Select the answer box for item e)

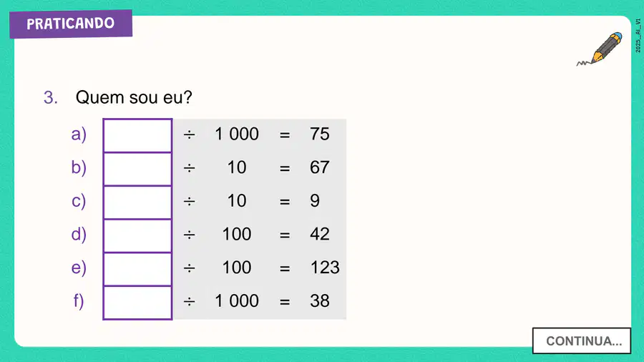pos(137,269)
